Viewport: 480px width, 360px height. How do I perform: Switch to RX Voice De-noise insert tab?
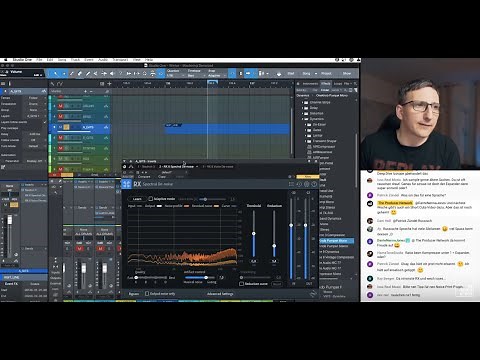[218, 166]
